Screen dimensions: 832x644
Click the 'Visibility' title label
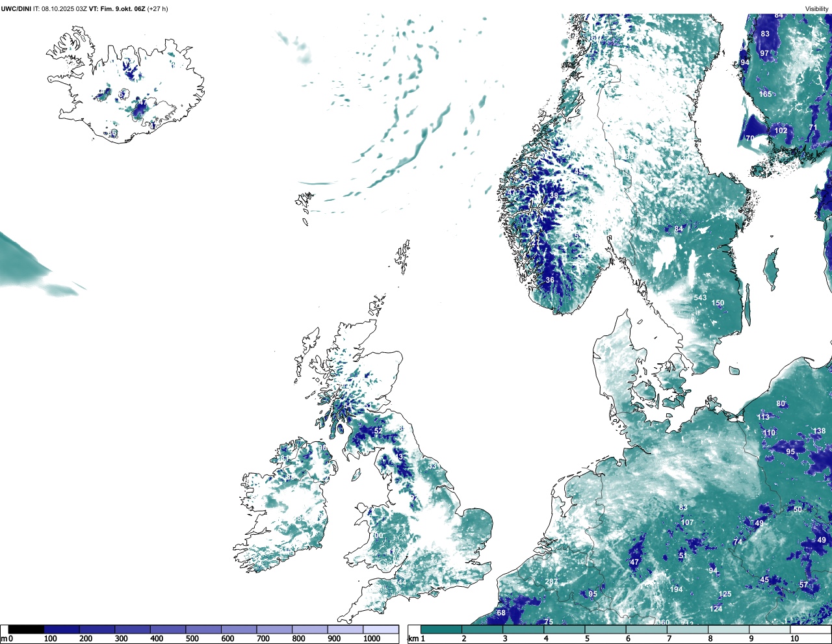pyautogui.click(x=817, y=9)
